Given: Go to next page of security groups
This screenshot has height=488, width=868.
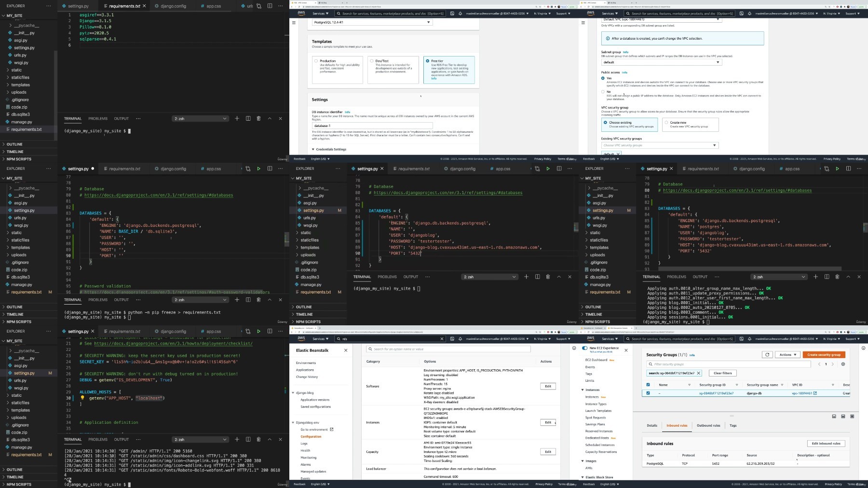Looking at the screenshot, I should [832, 364].
